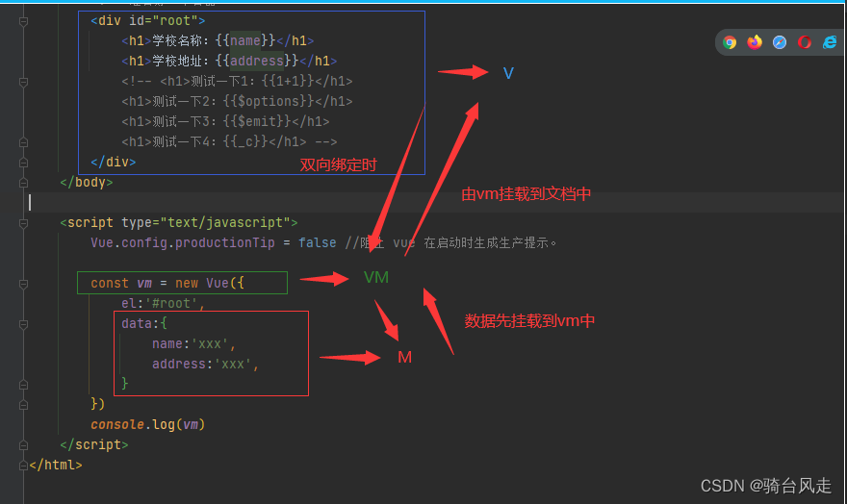Open page in Firefox browser icon
The height and width of the screenshot is (504, 847).
click(754, 42)
